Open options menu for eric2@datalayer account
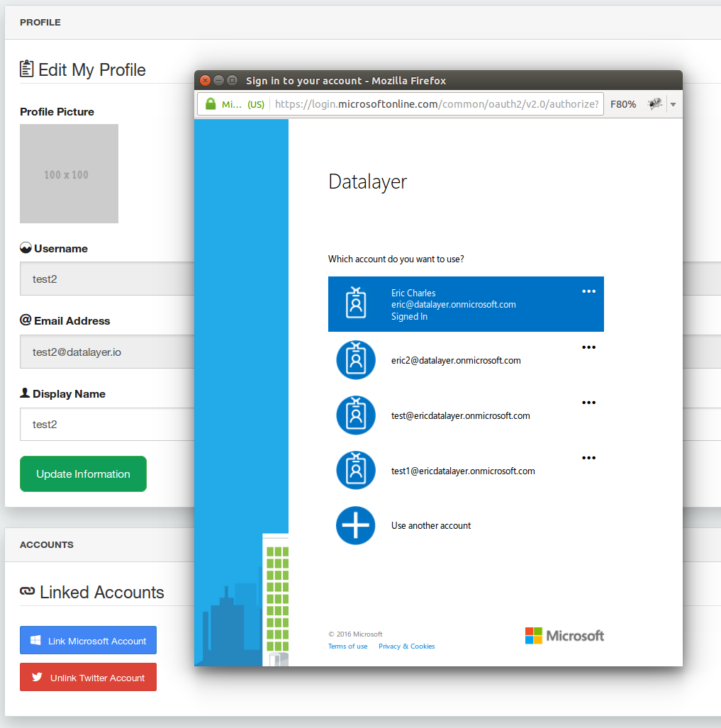This screenshot has width=721, height=728. pos(588,347)
